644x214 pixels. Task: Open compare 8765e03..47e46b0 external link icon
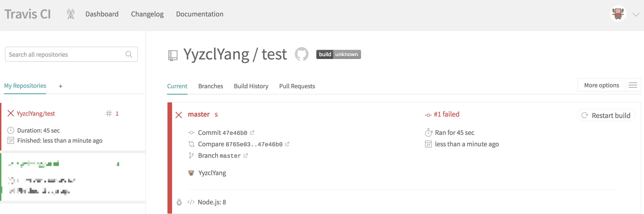pos(287,144)
